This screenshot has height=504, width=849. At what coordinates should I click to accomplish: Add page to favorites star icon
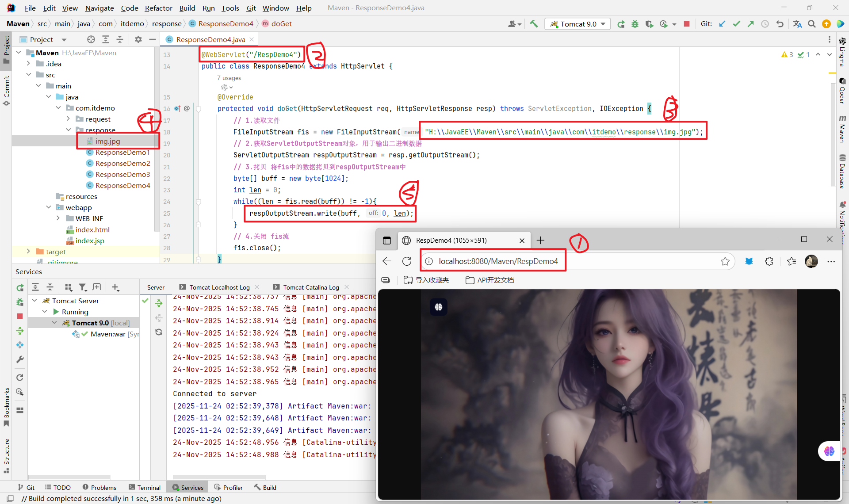pos(725,261)
